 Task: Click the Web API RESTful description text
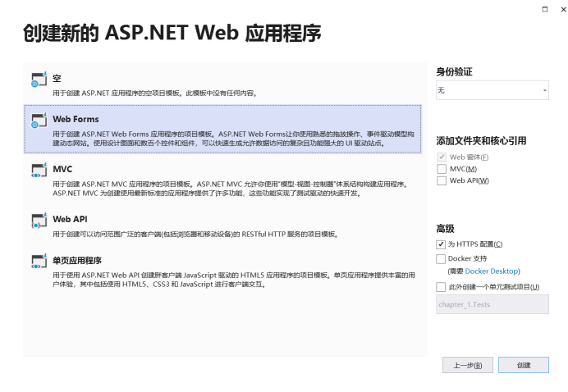coord(196,235)
